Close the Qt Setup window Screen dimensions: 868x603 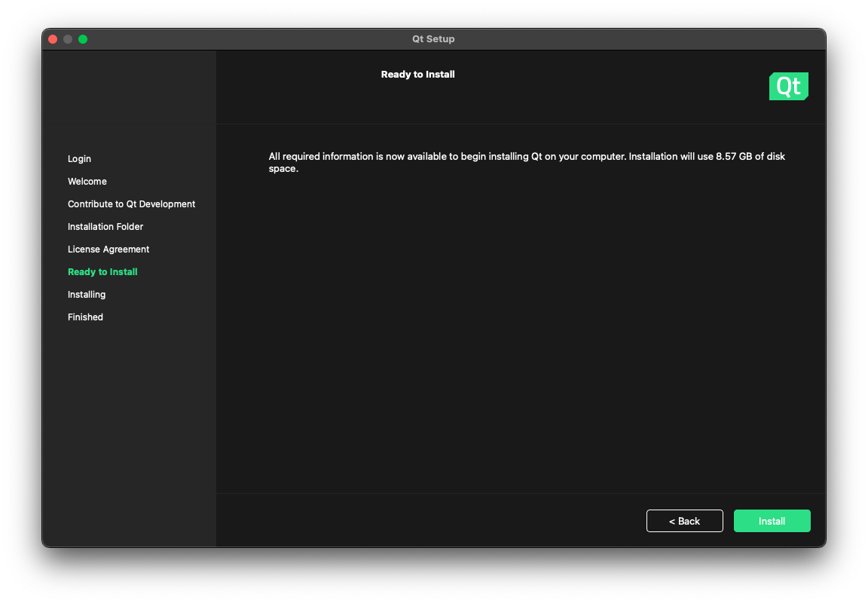tap(53, 39)
